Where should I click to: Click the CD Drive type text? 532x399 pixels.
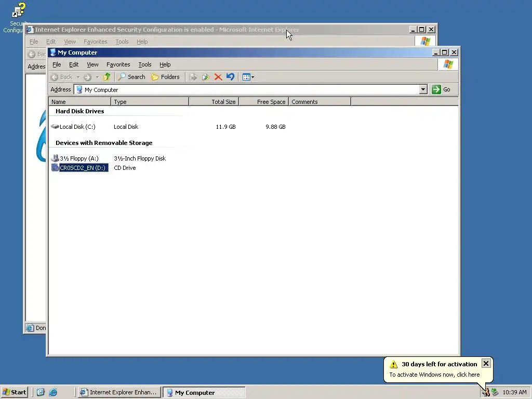(x=125, y=168)
